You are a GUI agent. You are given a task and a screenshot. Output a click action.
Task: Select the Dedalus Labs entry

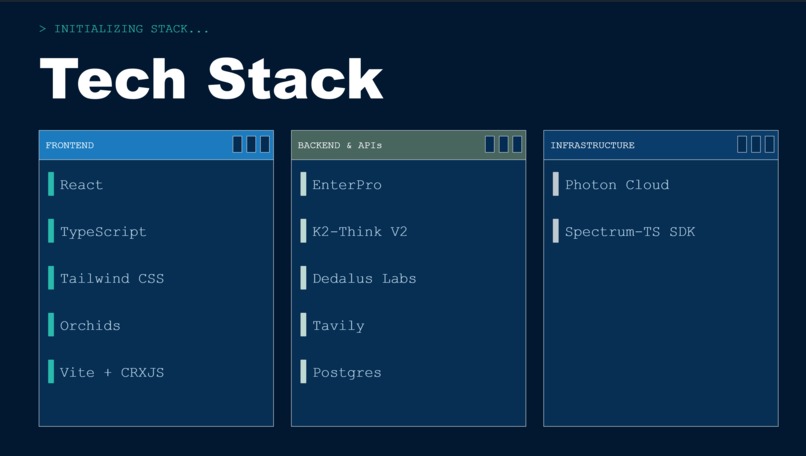click(x=364, y=279)
